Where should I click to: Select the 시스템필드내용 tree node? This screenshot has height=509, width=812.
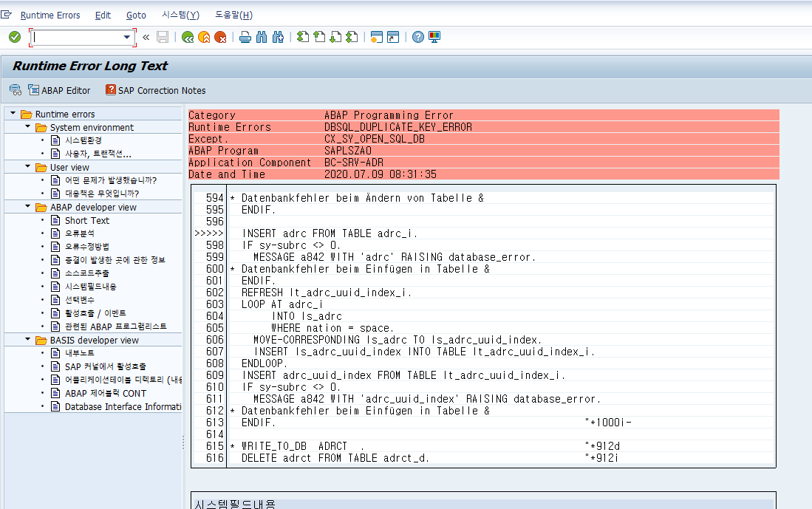coord(91,287)
